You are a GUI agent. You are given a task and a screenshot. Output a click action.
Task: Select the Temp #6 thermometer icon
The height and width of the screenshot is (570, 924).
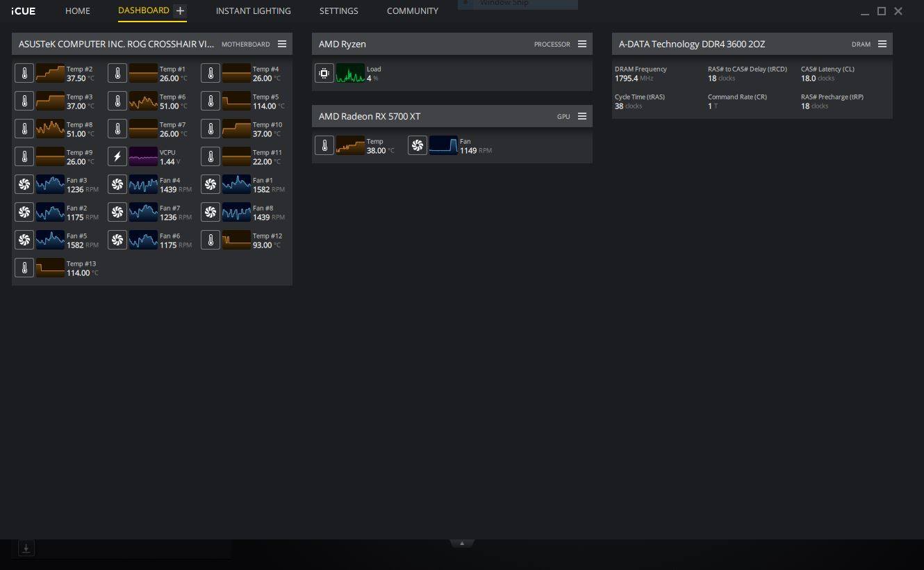coord(117,101)
